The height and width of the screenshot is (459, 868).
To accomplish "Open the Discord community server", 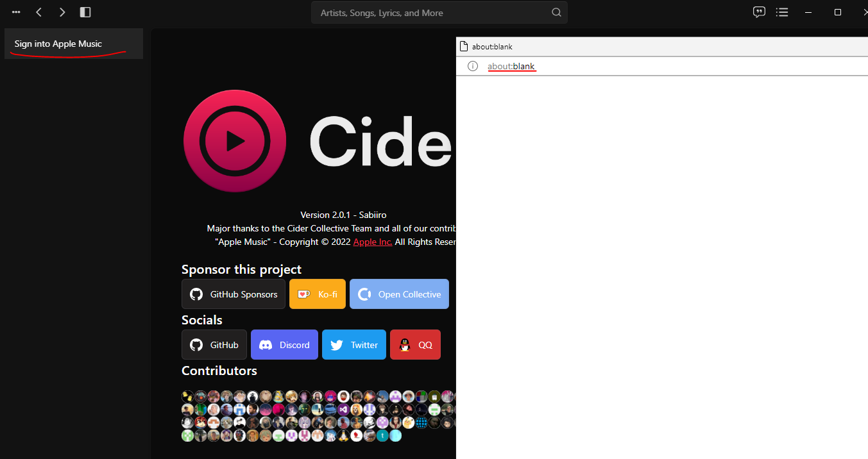I will pyautogui.click(x=284, y=344).
